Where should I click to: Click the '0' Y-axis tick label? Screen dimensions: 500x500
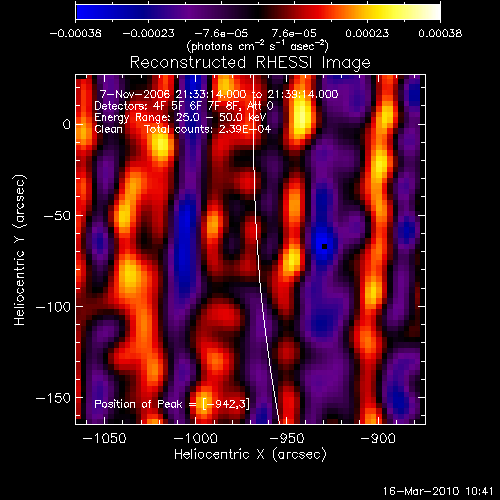tap(67, 125)
